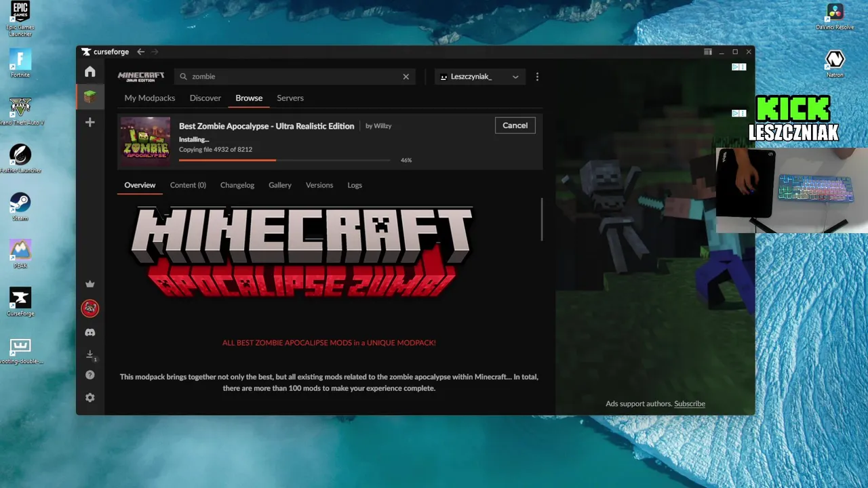This screenshot has width=868, height=488.
Task: Open Grand Theft Auto V desktop icon
Action: tap(20, 111)
